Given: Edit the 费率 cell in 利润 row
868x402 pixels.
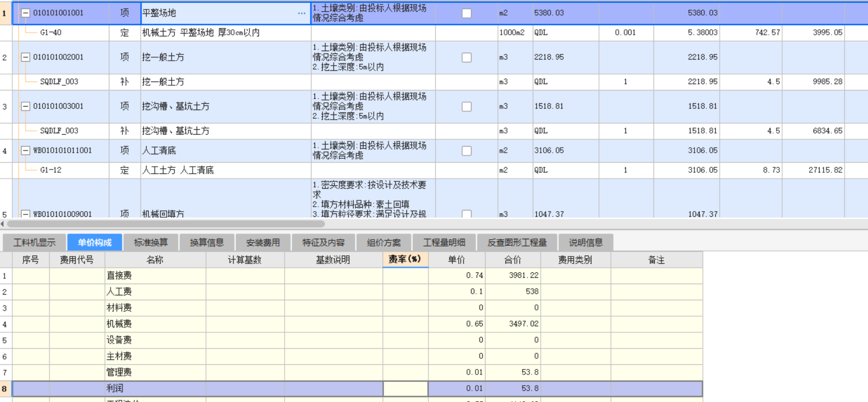Looking at the screenshot, I should [405, 389].
